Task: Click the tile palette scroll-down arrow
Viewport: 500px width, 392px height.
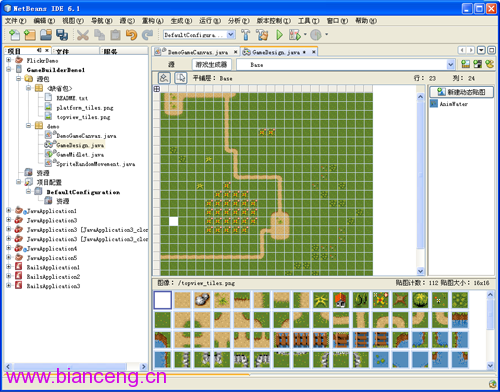Action: point(490,365)
